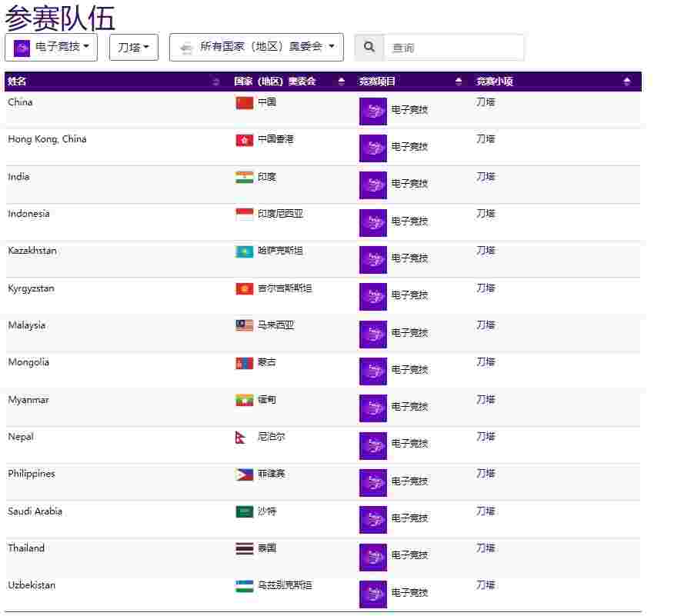674x616 pixels.
Task: Open the 刀塔 event dropdown
Action: click(x=134, y=47)
